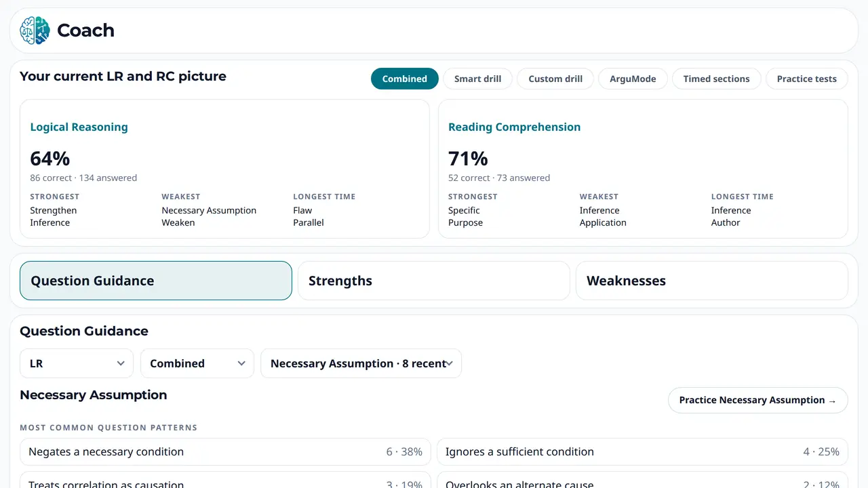The width and height of the screenshot is (868, 488).
Task: Click Application under Reading Comprehension weakest
Action: pos(603,222)
